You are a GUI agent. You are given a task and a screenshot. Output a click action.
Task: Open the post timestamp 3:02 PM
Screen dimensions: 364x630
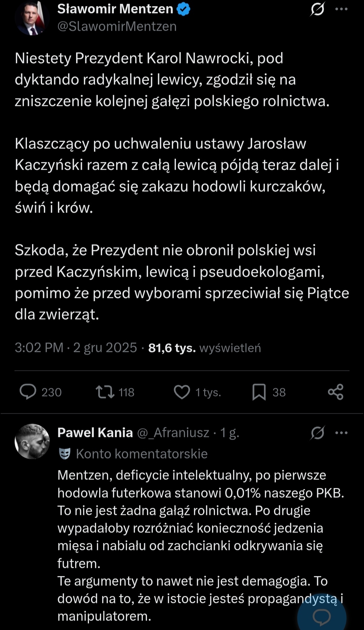tap(39, 348)
